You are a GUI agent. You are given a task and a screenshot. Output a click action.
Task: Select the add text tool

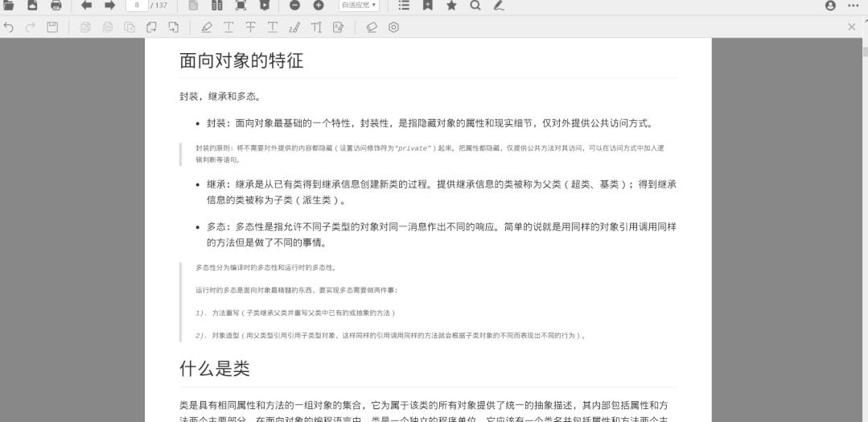click(316, 27)
